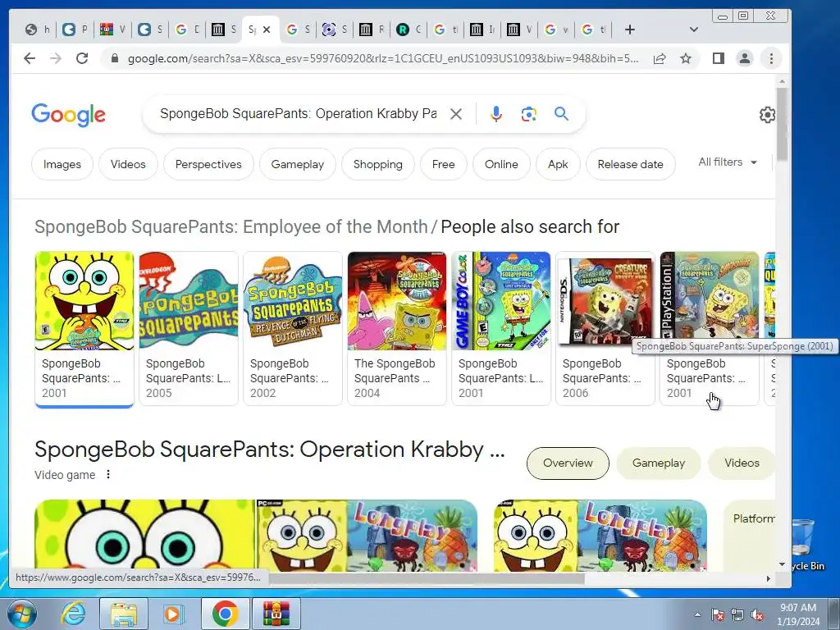Click the browser forward arrow
The image size is (840, 630).
coord(56,58)
